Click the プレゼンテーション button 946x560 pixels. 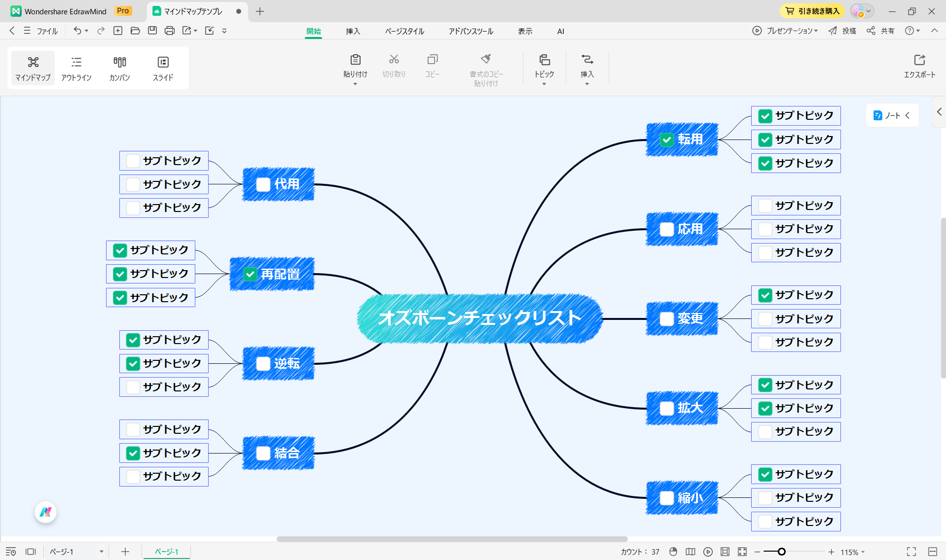click(785, 31)
